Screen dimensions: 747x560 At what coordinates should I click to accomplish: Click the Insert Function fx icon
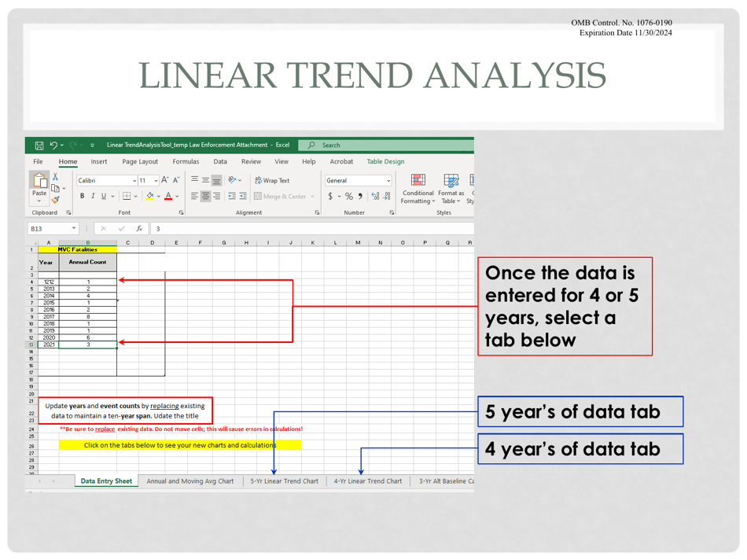point(139,229)
